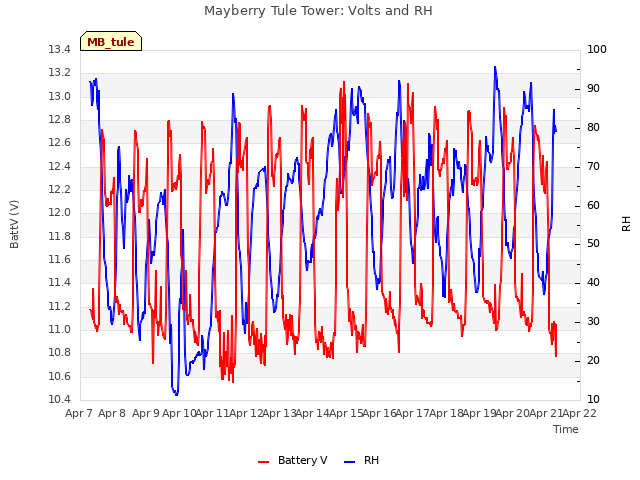Click the 12.6 voltage axis value
Viewport: 640px width, 480px height.
[x=60, y=143]
